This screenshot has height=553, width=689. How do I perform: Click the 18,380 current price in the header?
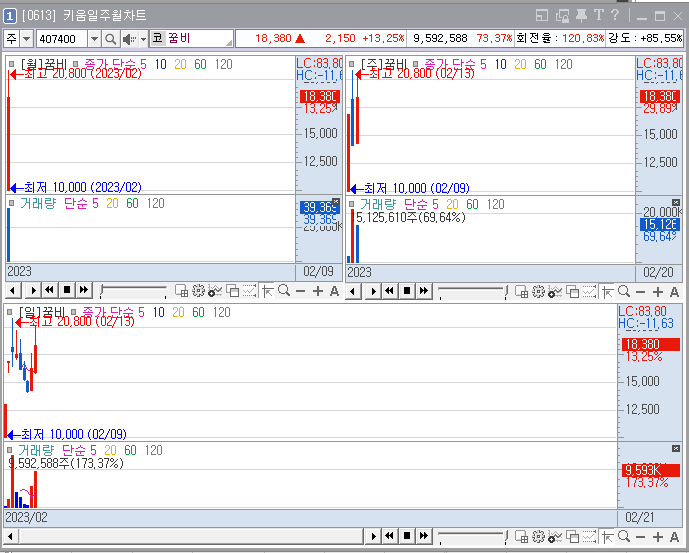pos(273,38)
